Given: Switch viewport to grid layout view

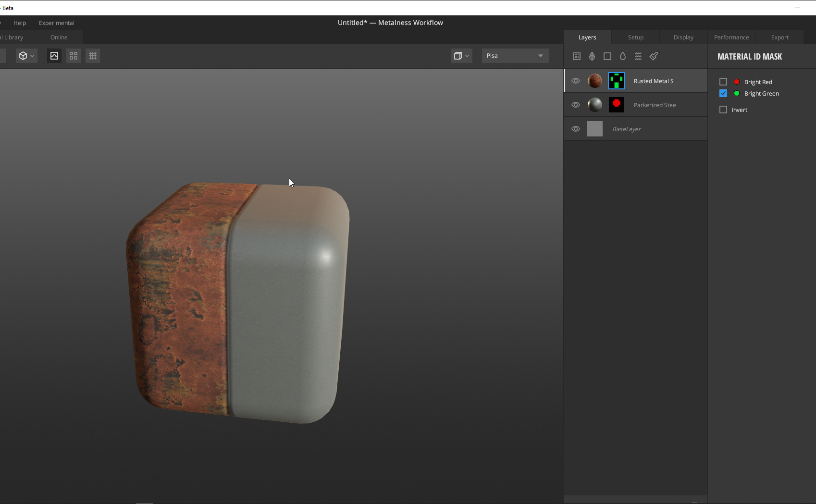Looking at the screenshot, I should point(73,55).
